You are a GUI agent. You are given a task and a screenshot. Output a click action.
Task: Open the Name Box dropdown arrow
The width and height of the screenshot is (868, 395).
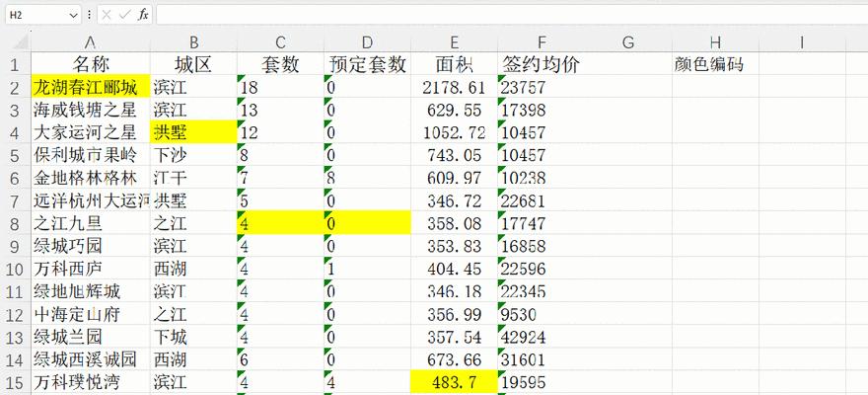(74, 16)
